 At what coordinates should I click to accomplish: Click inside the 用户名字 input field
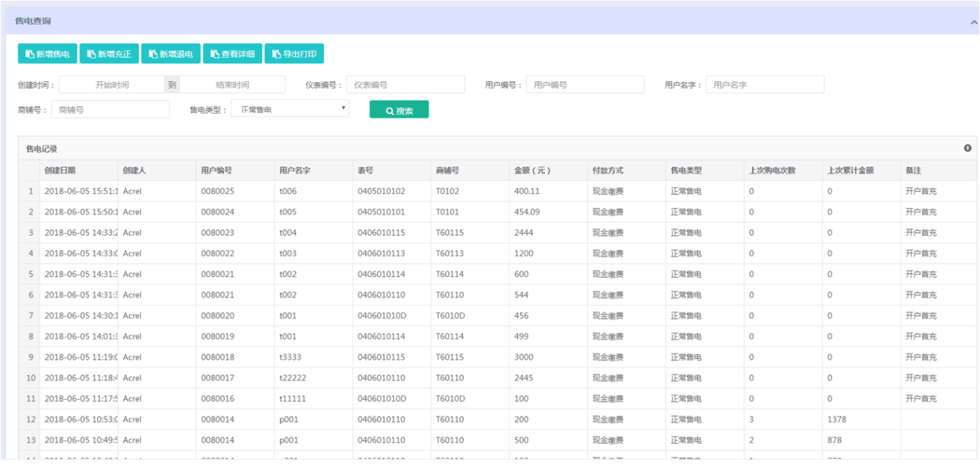click(765, 84)
